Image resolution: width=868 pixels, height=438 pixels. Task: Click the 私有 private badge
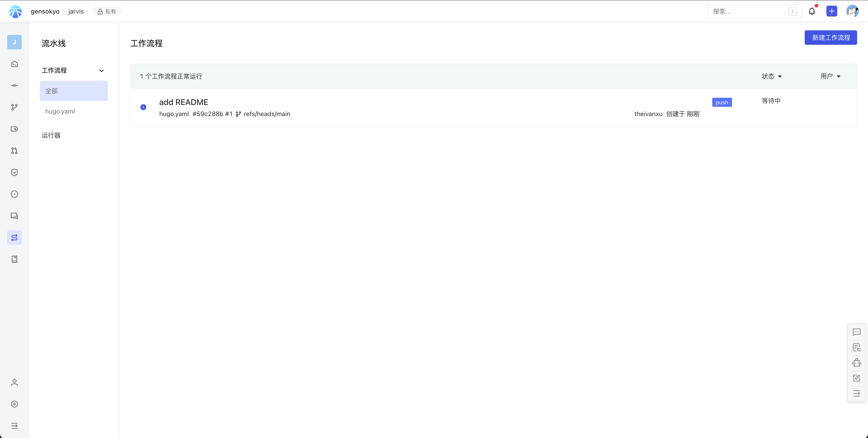[107, 12]
